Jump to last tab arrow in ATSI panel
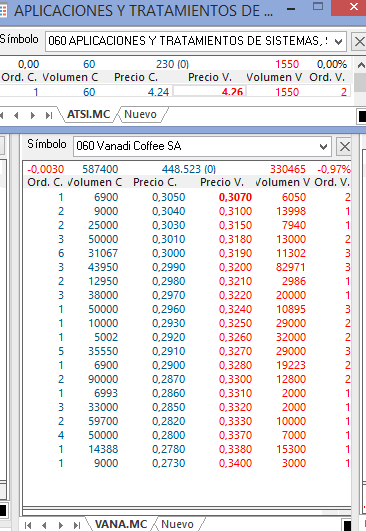This screenshot has height=531, width=366. [49, 115]
